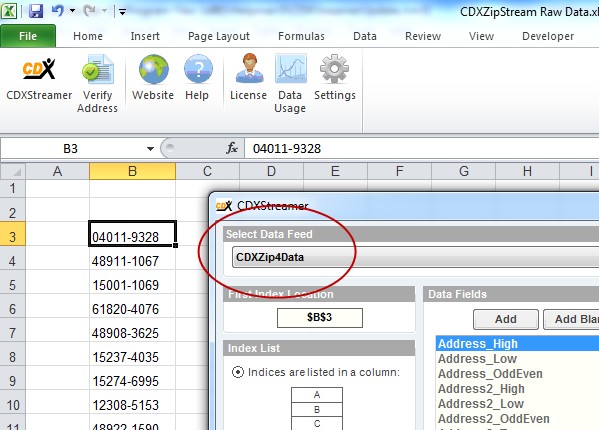Open the Help question mark icon
Screen dimensions: 599x430
197,78
